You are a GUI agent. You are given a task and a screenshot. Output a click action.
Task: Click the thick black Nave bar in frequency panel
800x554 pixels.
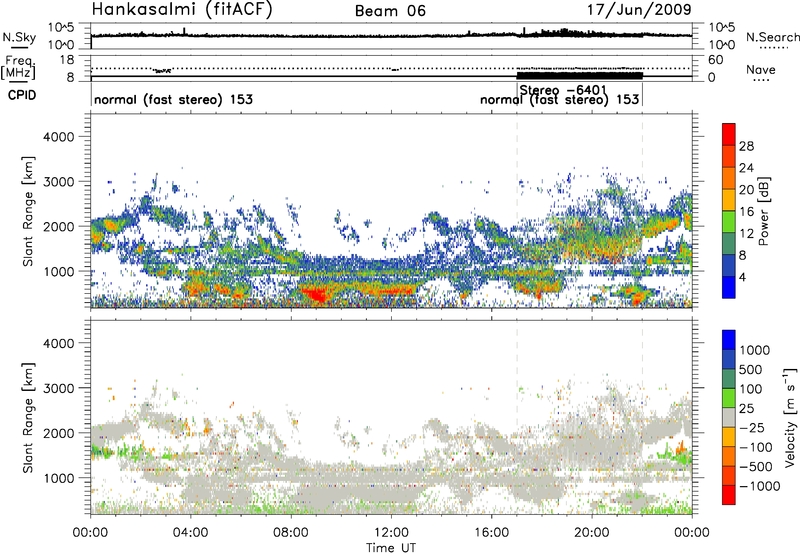point(580,75)
